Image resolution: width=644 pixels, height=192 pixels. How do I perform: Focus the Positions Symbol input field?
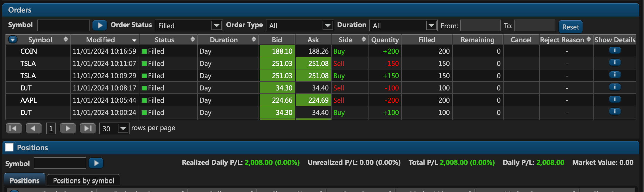pos(60,163)
